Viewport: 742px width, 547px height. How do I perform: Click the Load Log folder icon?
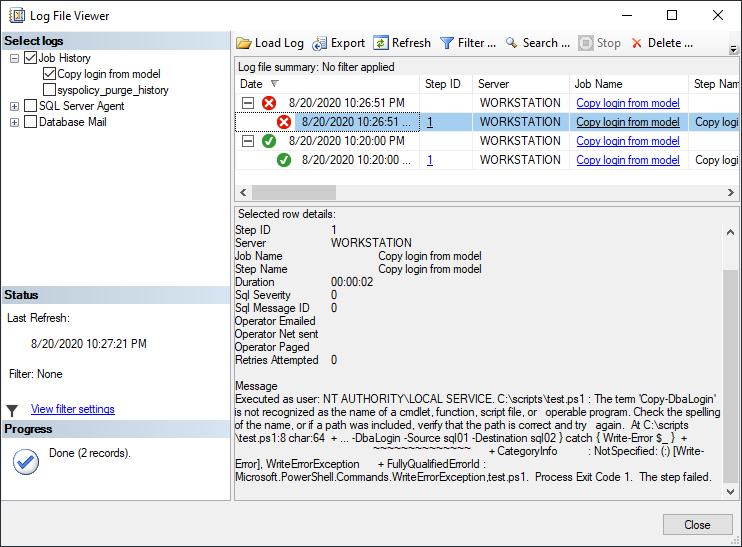(x=244, y=43)
